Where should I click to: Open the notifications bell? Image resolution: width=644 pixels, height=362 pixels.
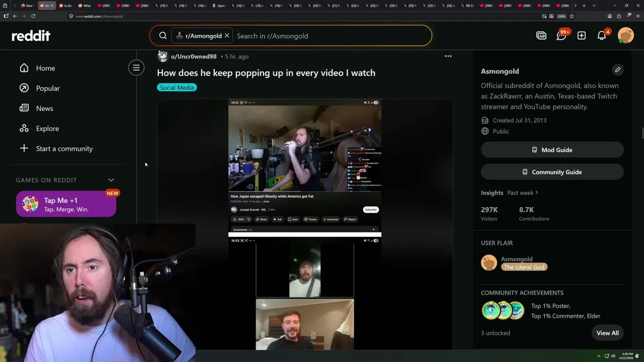tap(602, 35)
